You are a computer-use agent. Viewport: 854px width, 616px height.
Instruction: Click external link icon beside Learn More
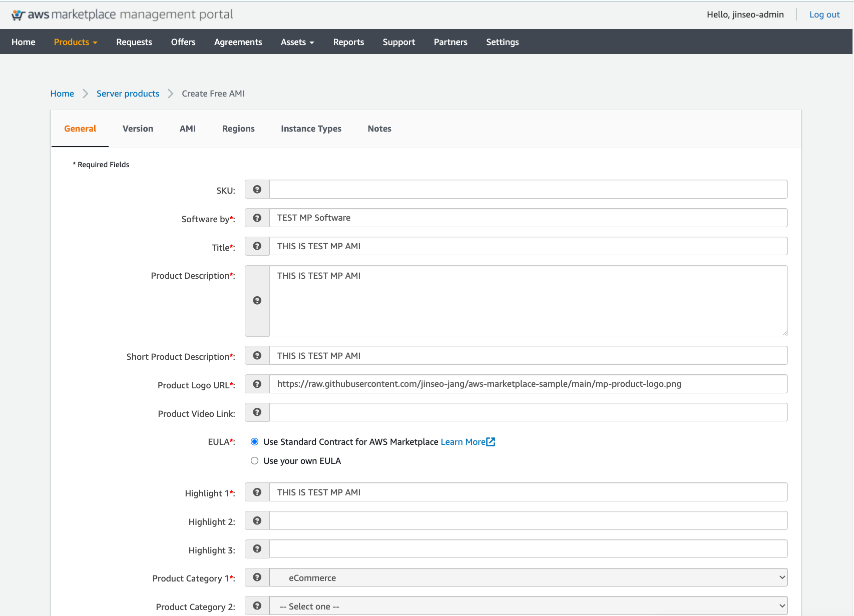pyautogui.click(x=491, y=442)
